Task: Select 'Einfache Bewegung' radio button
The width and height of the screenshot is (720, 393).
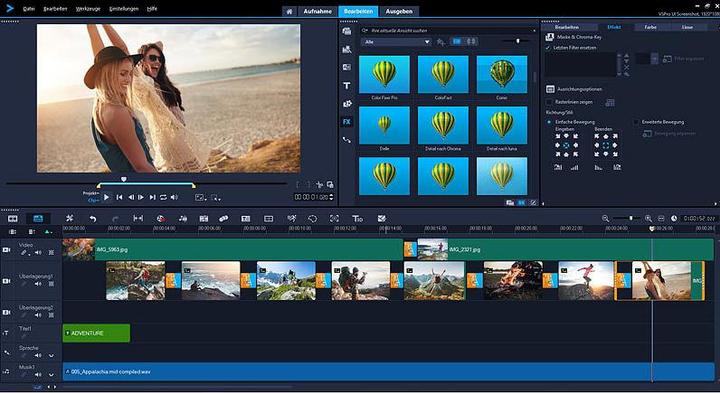Action: click(x=549, y=122)
